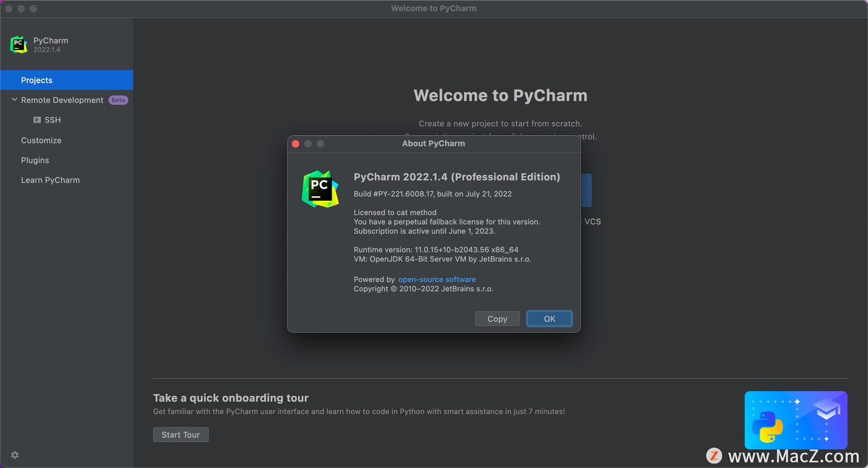Select the Projects tab in the sidebar
The image size is (868, 468).
coord(66,80)
